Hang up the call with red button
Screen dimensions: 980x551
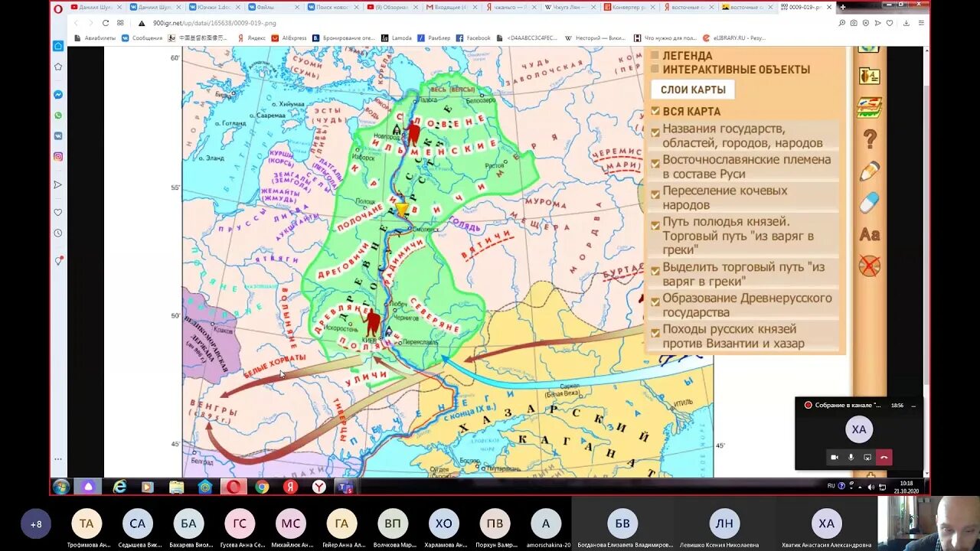[884, 458]
